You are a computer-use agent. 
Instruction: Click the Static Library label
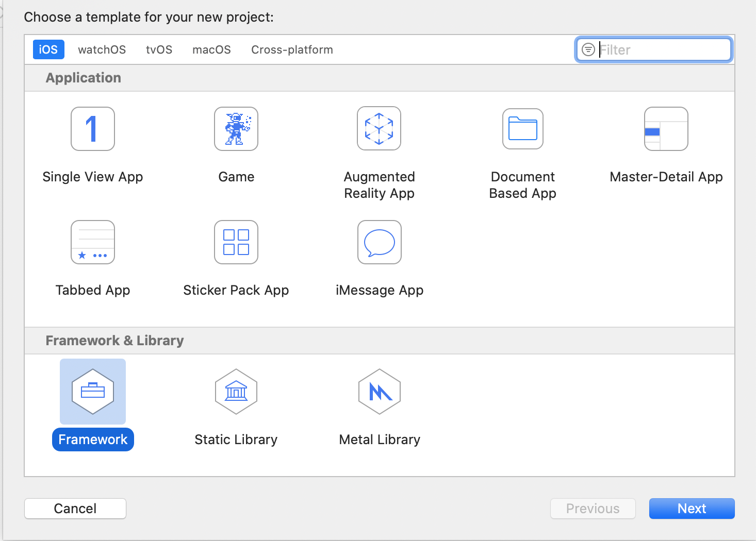[x=236, y=439]
